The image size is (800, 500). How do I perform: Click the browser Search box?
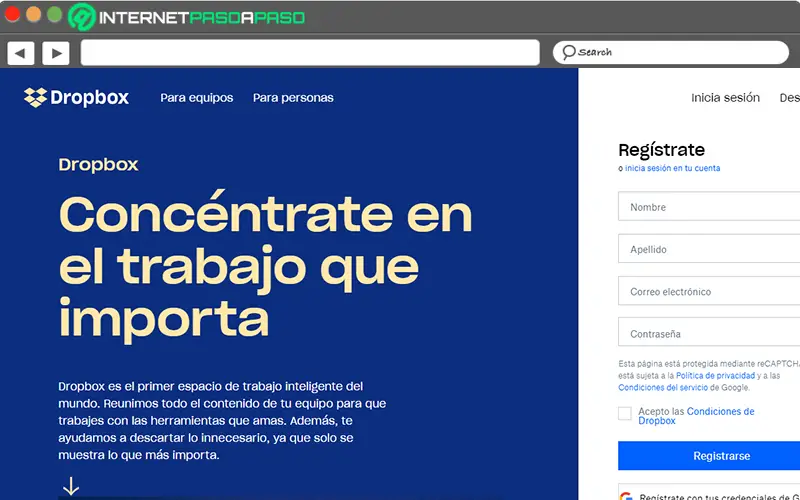[x=670, y=53]
